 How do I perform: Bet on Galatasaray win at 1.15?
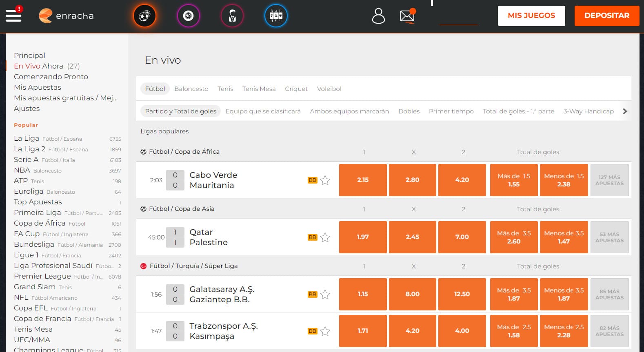[363, 294]
